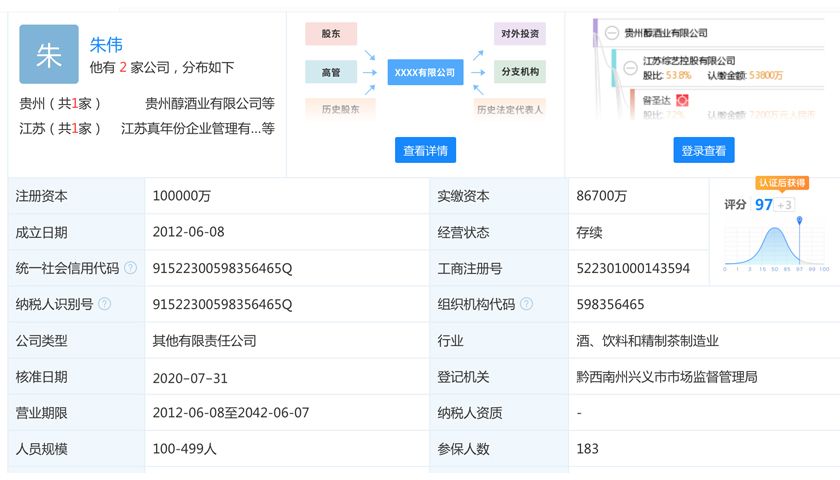
Task: Select the 对外投资 box in the diagram
Action: click(x=520, y=34)
